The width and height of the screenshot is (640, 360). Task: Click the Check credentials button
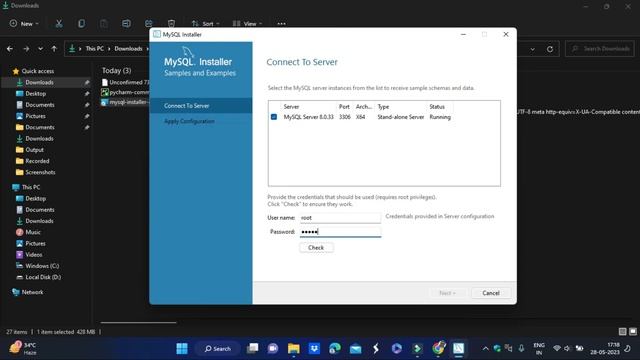316,248
